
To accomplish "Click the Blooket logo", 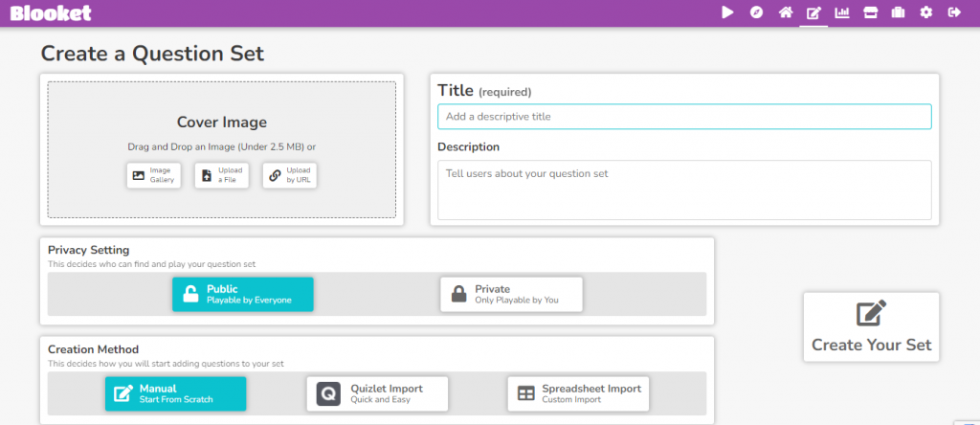I will [x=52, y=12].
